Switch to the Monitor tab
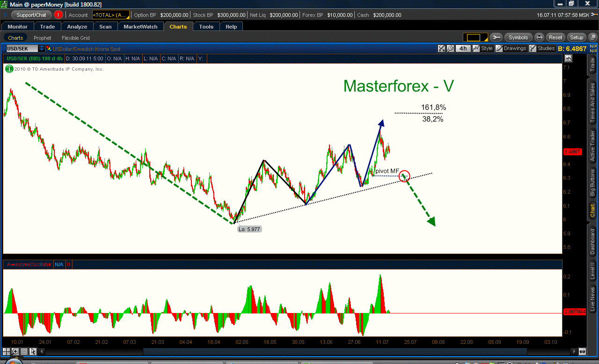 [18, 27]
